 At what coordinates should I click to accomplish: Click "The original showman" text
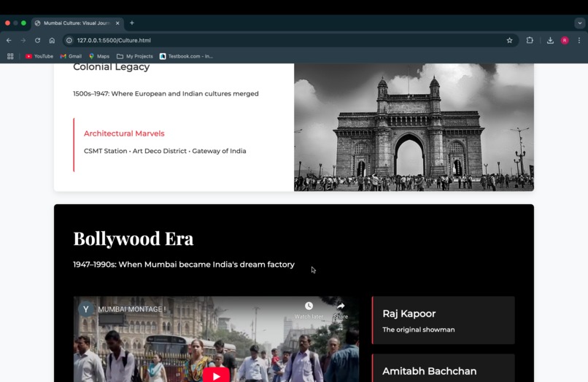(x=419, y=330)
